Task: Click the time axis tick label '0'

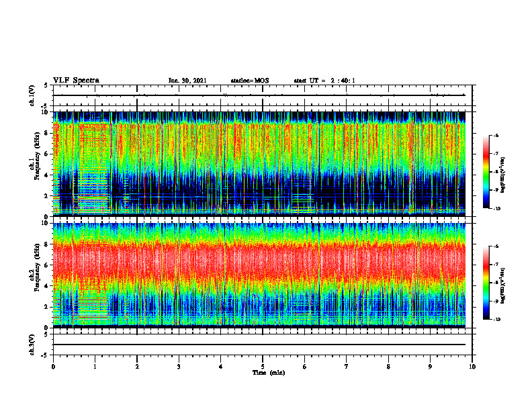Action: [53, 367]
